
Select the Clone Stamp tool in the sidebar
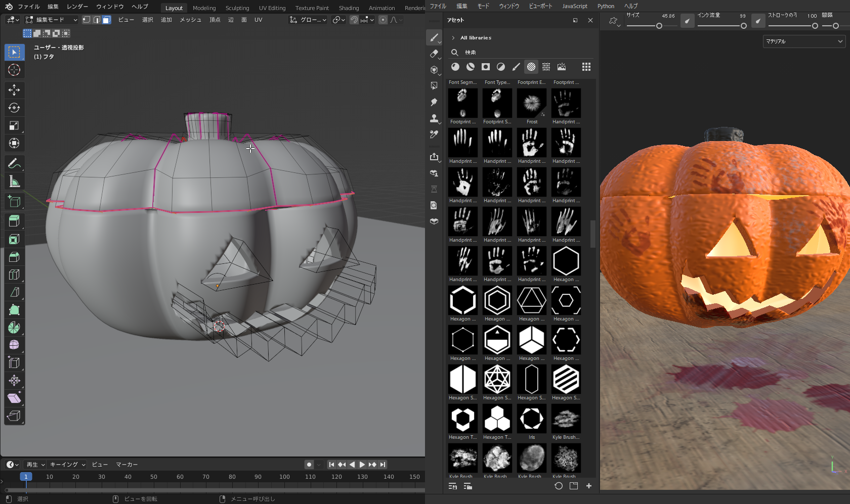[x=434, y=118]
